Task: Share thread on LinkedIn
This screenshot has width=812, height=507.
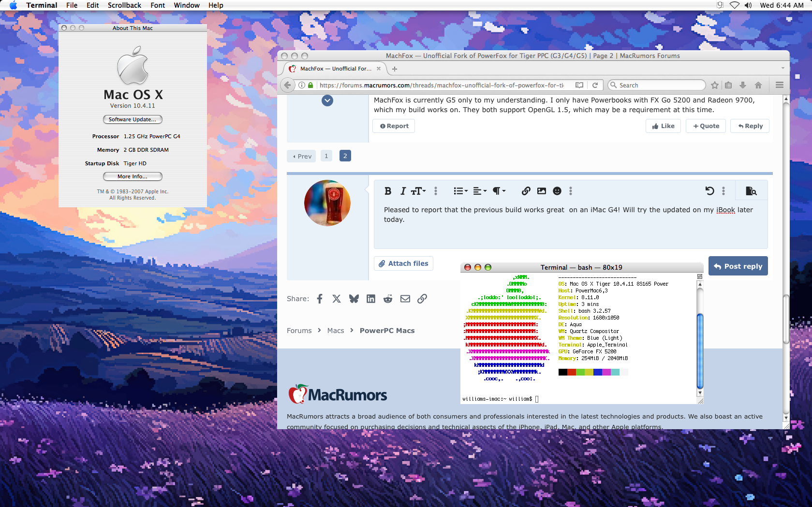Action: [x=371, y=299]
